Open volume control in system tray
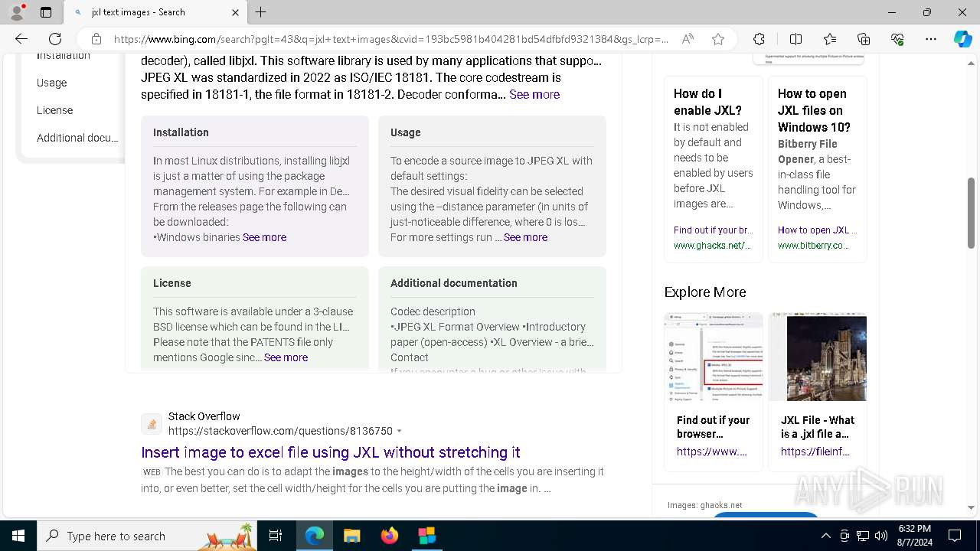The width and height of the screenshot is (980, 551). (x=881, y=536)
